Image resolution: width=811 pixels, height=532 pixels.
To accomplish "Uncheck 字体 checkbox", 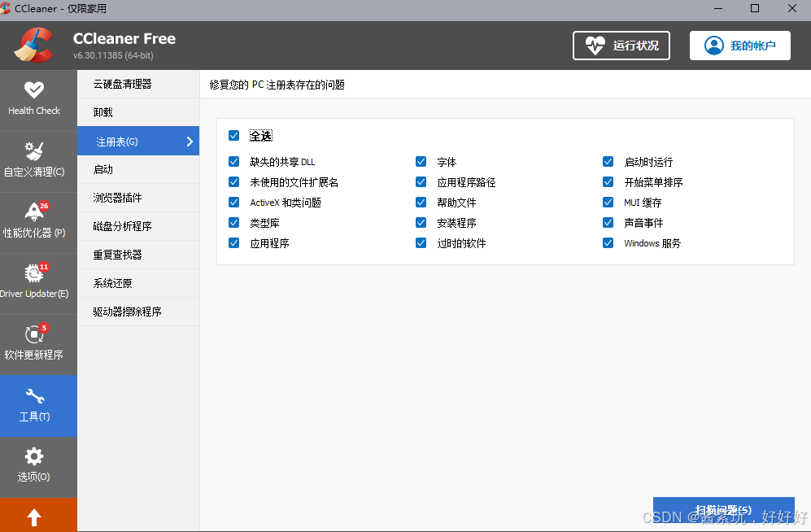I will coord(421,162).
